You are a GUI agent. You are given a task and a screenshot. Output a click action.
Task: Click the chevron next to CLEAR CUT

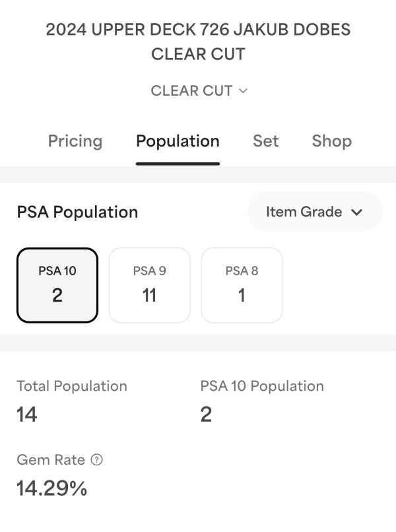coord(243,91)
